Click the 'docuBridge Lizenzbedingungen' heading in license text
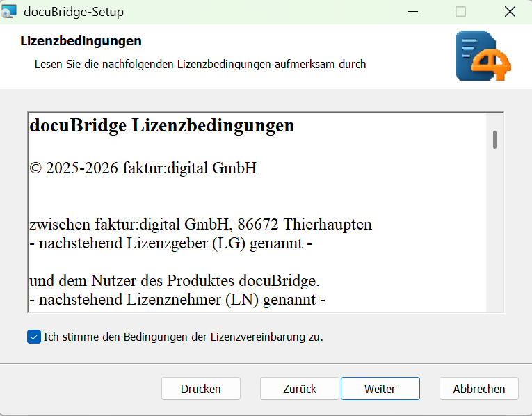Viewport: 532px width, 416px height. [162, 126]
